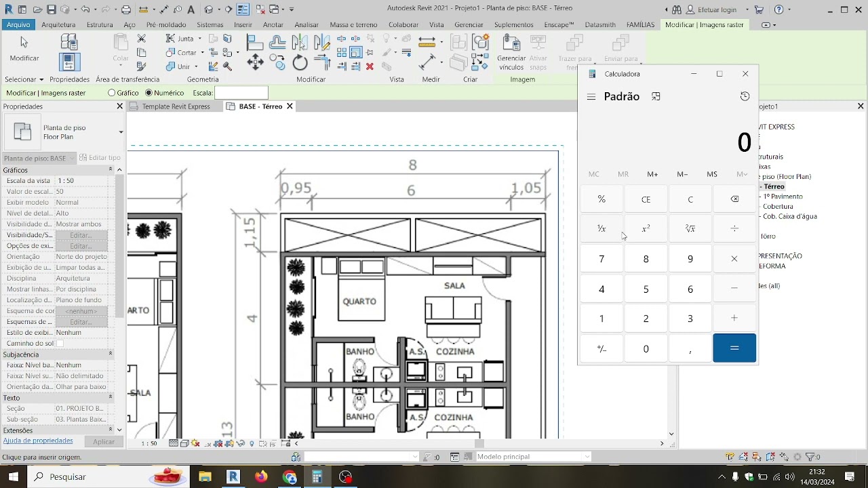This screenshot has height=488, width=868.
Task: Click the equals button on Calculadora
Action: pyautogui.click(x=734, y=348)
